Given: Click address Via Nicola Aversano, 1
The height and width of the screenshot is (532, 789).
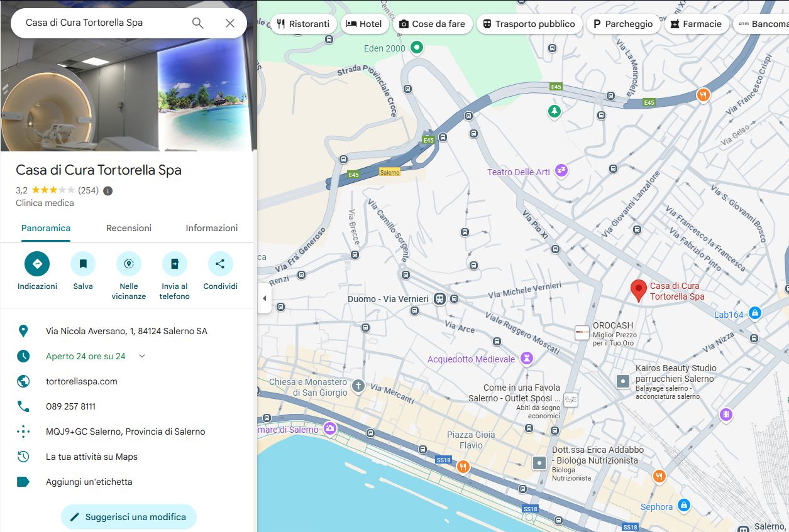Looking at the screenshot, I should pyautogui.click(x=126, y=331).
